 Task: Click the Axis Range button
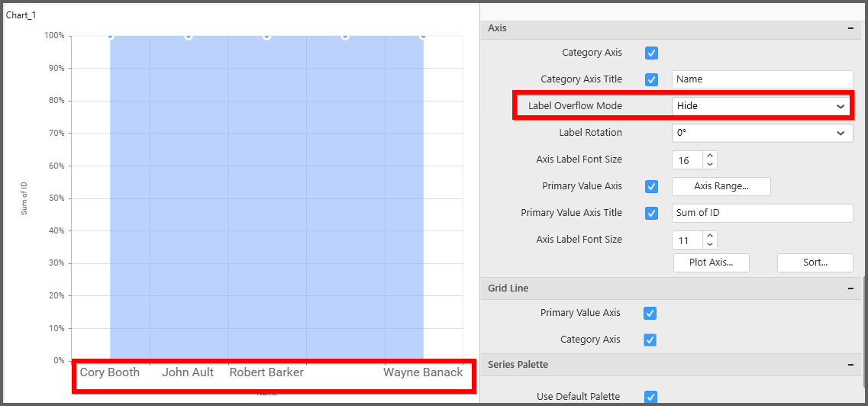721,186
